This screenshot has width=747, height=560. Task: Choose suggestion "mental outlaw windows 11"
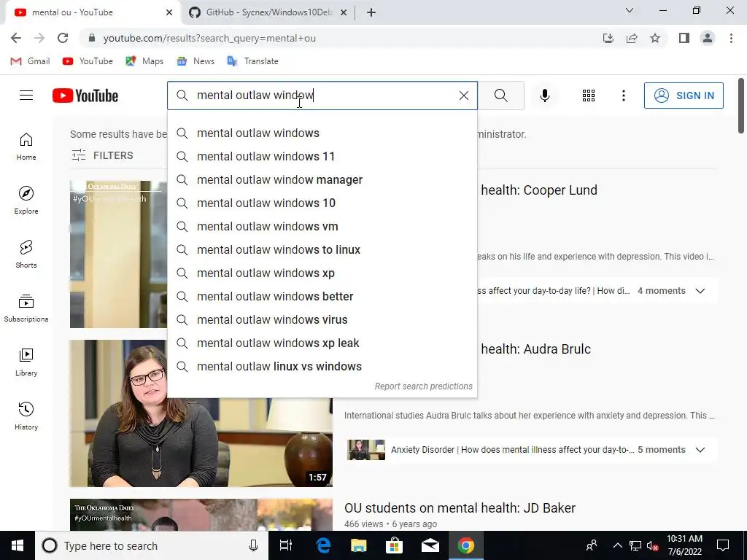coord(322,156)
